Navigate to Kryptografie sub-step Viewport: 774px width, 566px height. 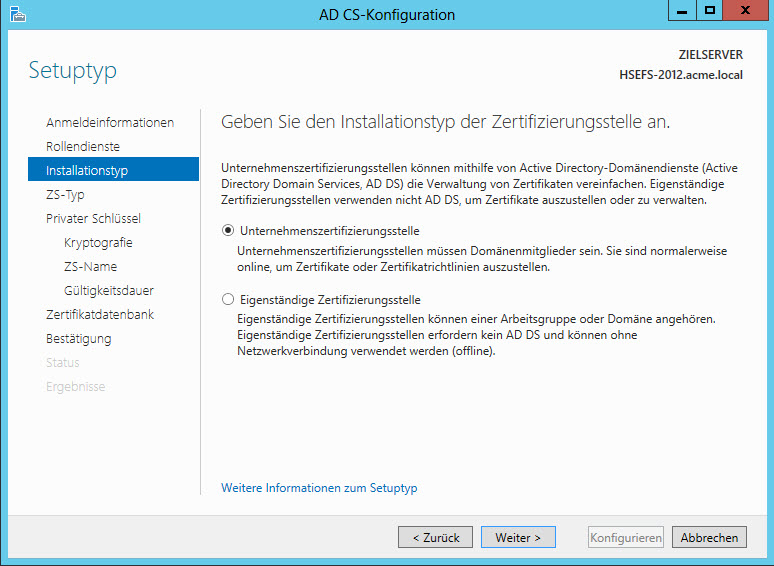98,243
